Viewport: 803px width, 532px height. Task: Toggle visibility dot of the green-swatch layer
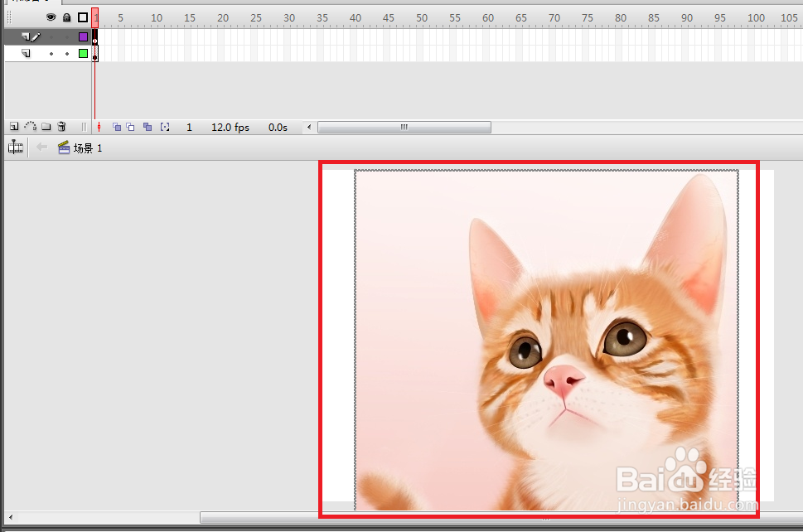51,53
